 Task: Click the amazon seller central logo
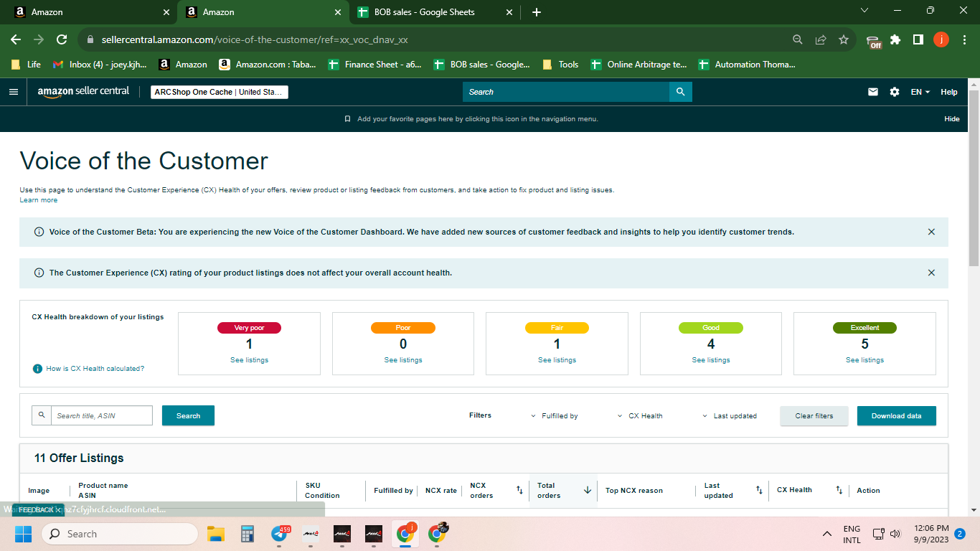point(84,92)
